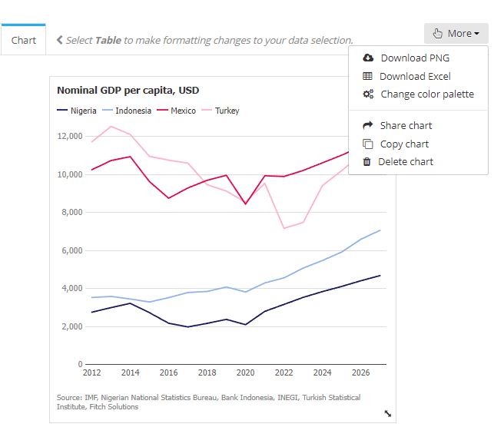Click the Download PNG cloud icon

(x=367, y=58)
